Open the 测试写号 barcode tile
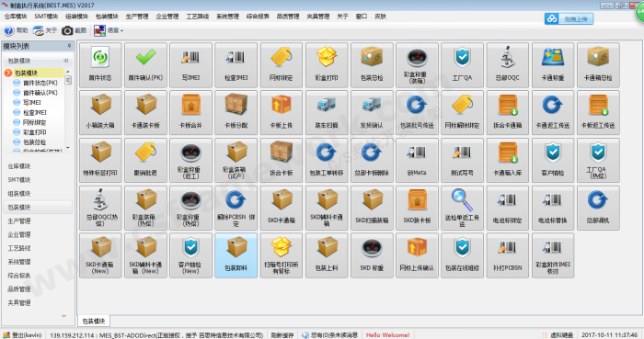The height and width of the screenshot is (339, 644). point(462,160)
